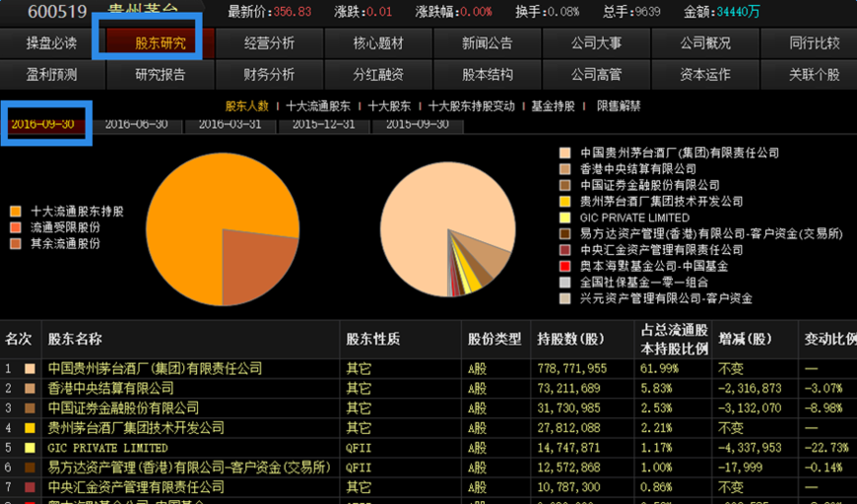The width and height of the screenshot is (857, 504).
Task: Open shareholder 香港中央结算有限公司 in table row 2
Action: point(110,388)
